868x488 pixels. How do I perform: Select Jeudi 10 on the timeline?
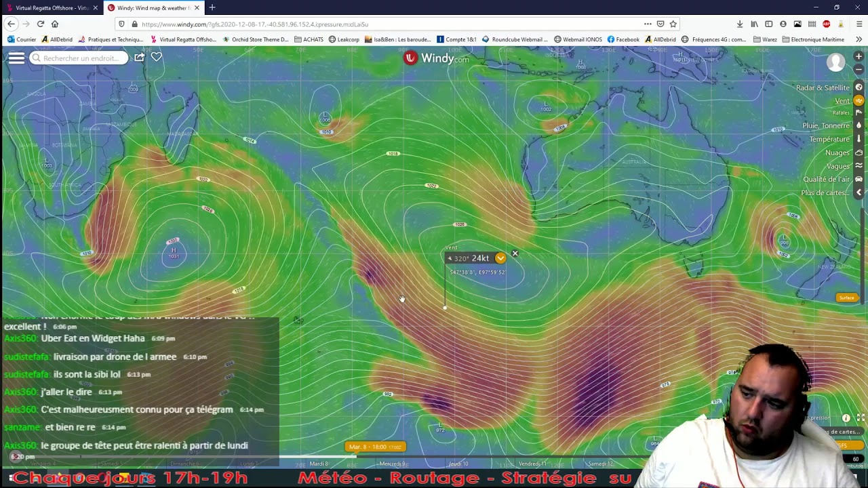(x=458, y=464)
